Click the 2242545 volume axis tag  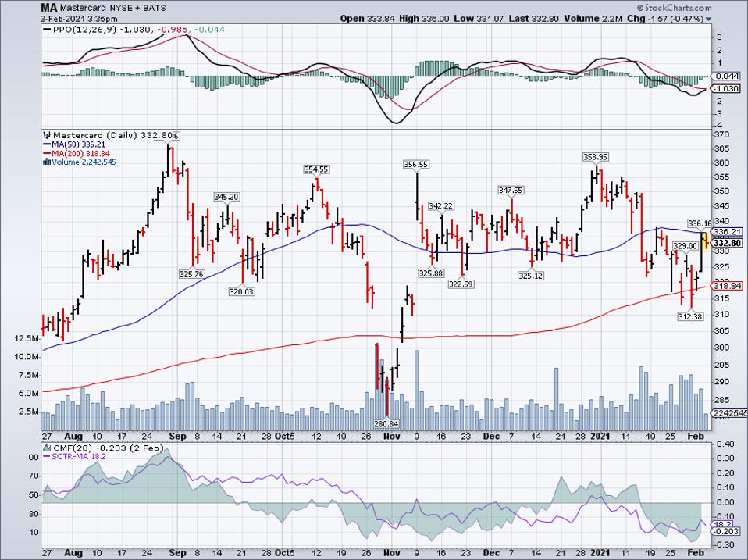pos(730,413)
